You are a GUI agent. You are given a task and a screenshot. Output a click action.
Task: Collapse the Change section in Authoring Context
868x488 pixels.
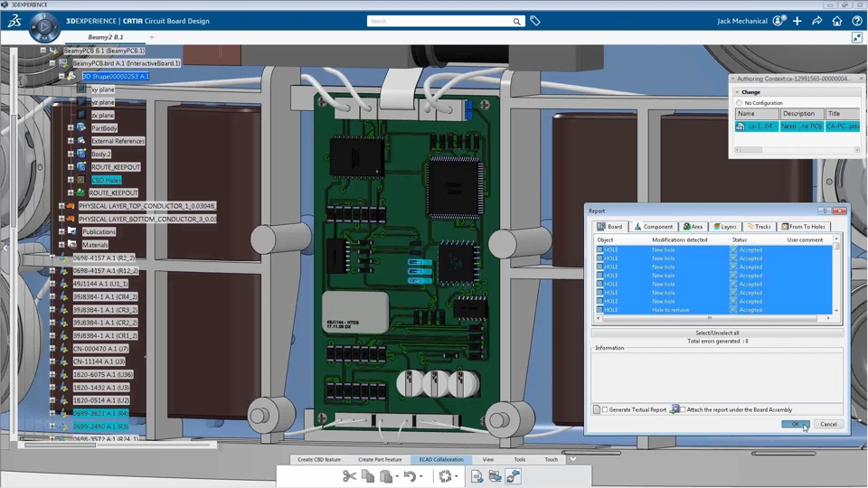point(738,92)
